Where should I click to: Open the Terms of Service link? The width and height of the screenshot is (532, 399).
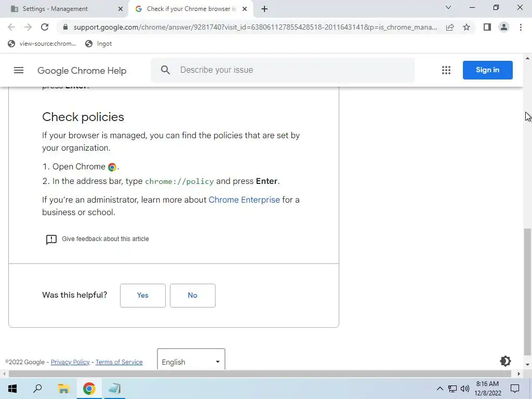[x=119, y=362]
